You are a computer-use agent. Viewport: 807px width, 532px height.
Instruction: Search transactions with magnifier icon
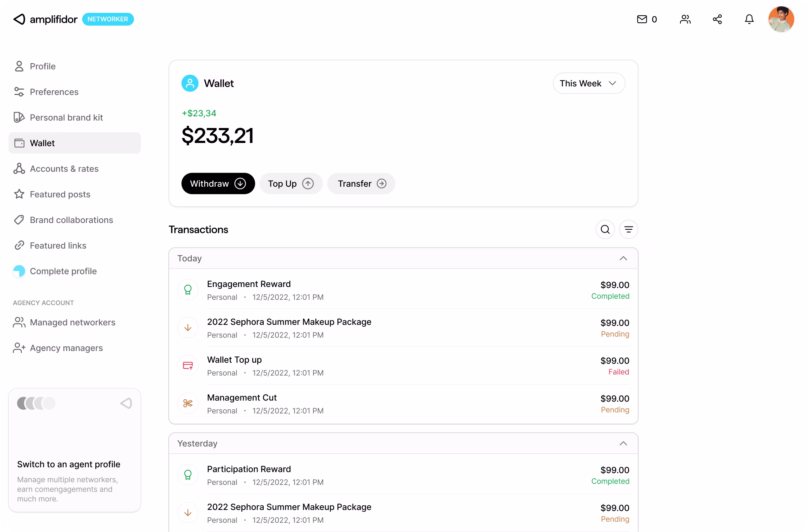pyautogui.click(x=605, y=229)
